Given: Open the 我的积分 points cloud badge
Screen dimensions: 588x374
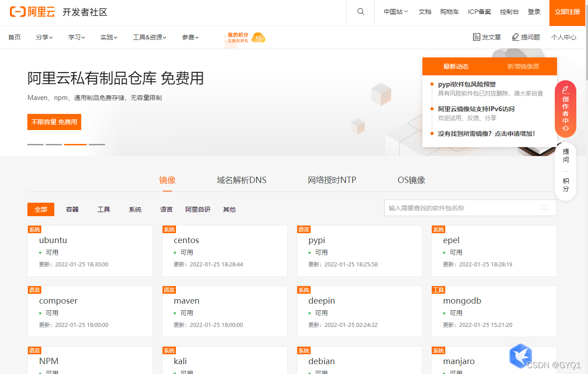Looking at the screenshot, I should pos(245,38).
